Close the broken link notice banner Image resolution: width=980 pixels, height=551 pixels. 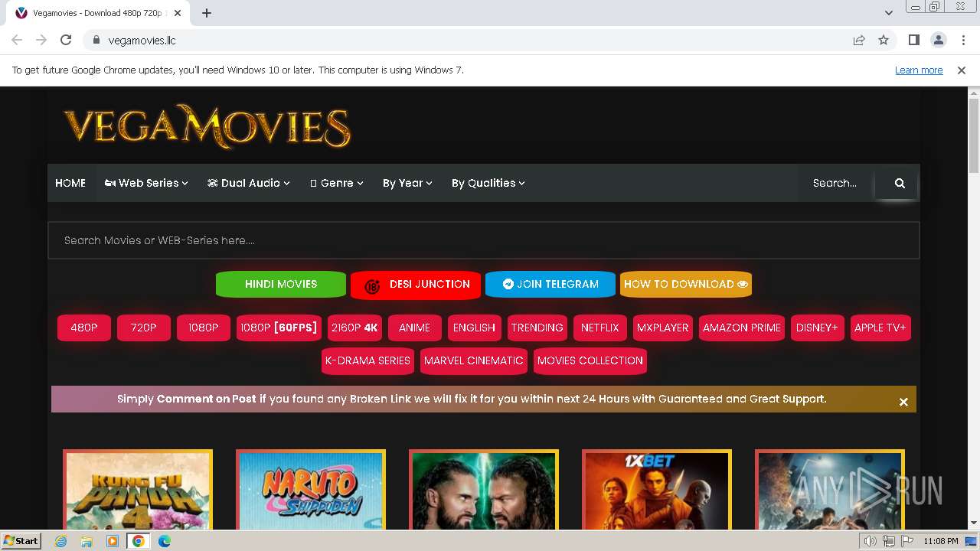903,402
